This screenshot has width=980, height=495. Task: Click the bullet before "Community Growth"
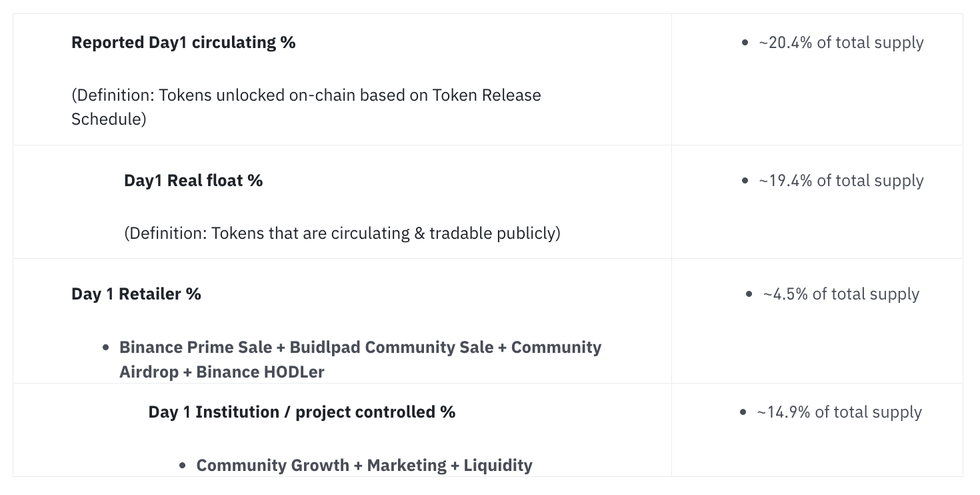click(x=183, y=466)
